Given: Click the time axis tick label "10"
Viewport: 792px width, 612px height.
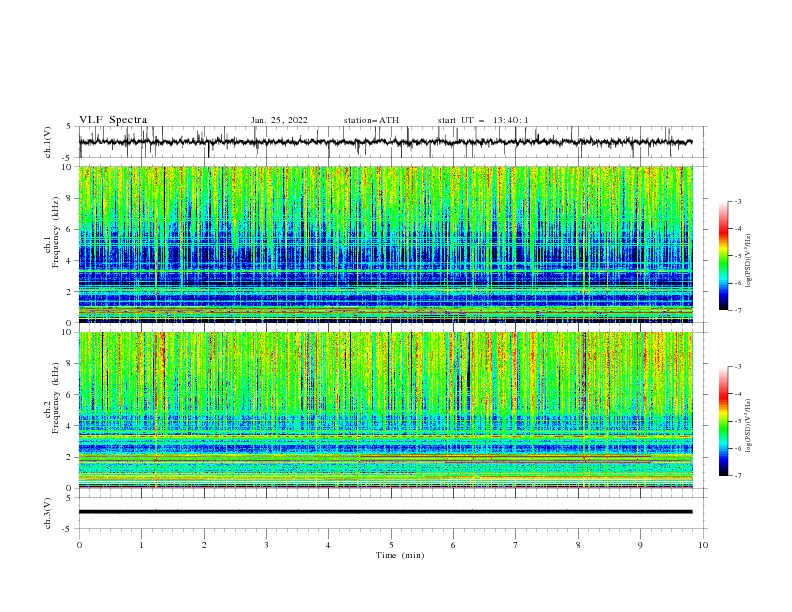Looking at the screenshot, I should click(x=703, y=545).
